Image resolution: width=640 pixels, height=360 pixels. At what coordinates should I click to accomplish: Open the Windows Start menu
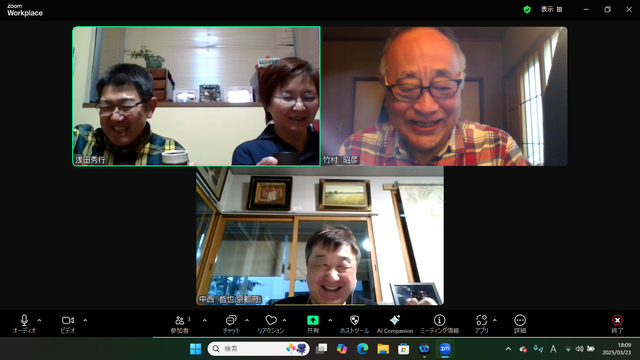pyautogui.click(x=196, y=349)
